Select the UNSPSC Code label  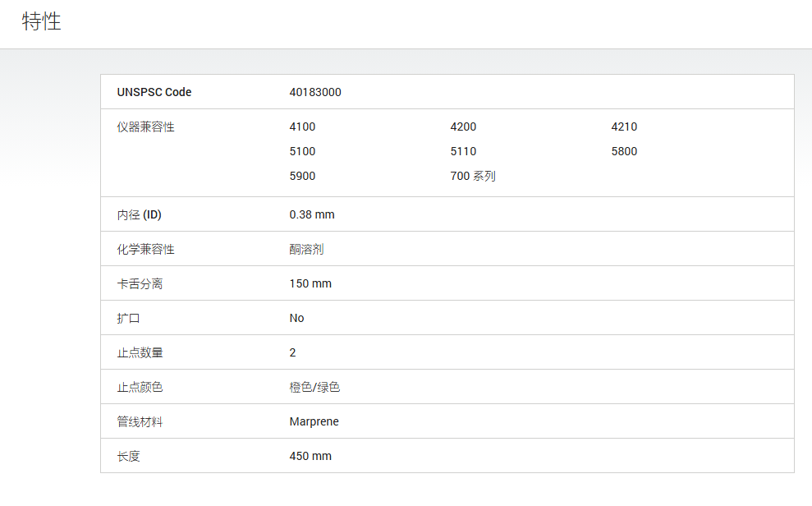[x=154, y=92]
